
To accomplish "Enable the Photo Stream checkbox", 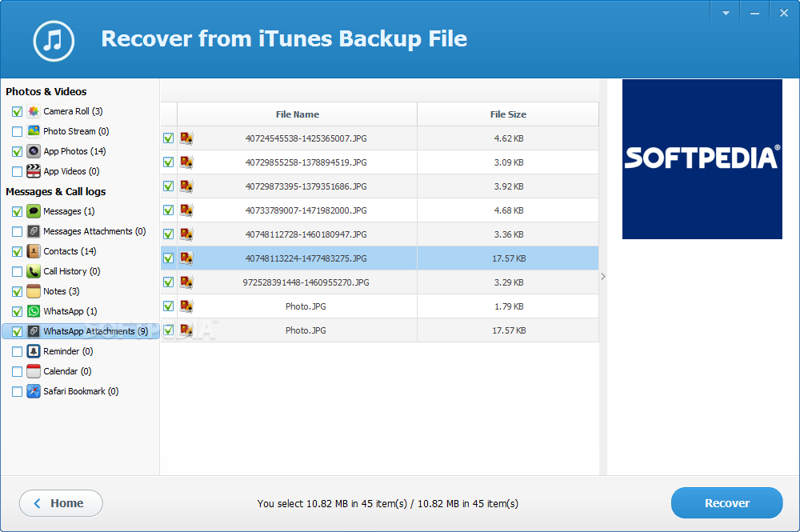I will point(17,131).
